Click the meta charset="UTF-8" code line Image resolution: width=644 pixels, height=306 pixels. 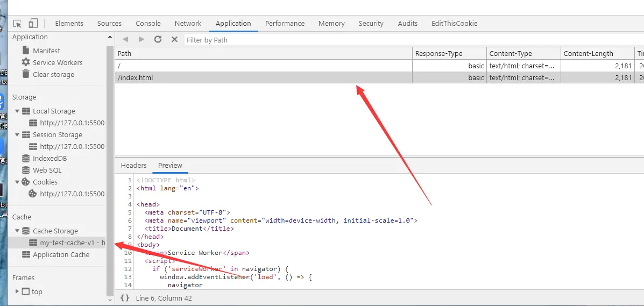187,212
